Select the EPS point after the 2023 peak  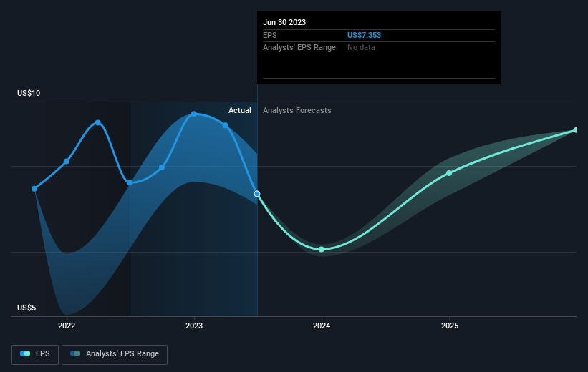[226, 125]
